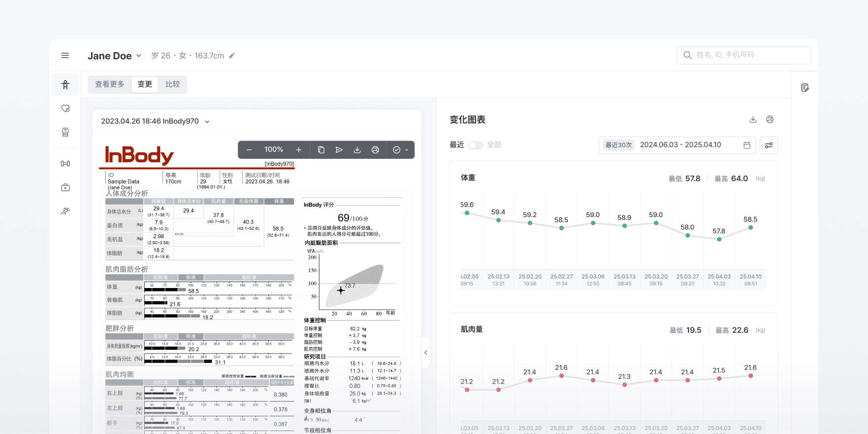868x434 pixels.
Task: Zoom in the report with plus button
Action: (298, 150)
